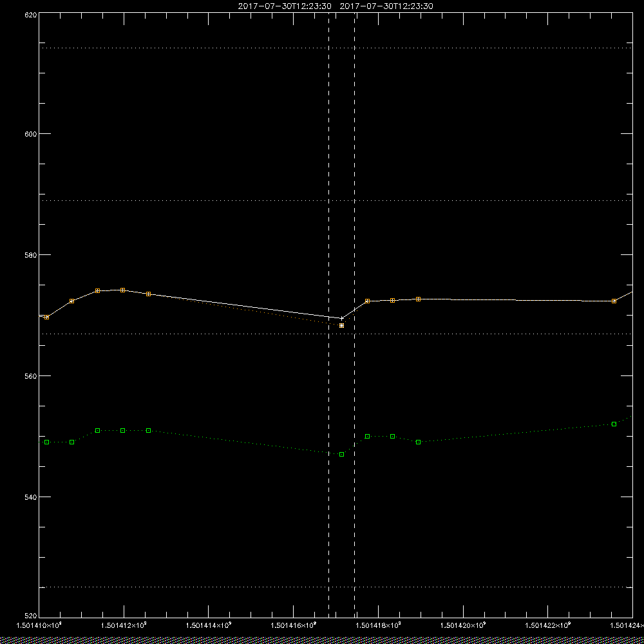Select the rightmost orange square marker
Screen dimensions: 644x644
[x=614, y=301]
